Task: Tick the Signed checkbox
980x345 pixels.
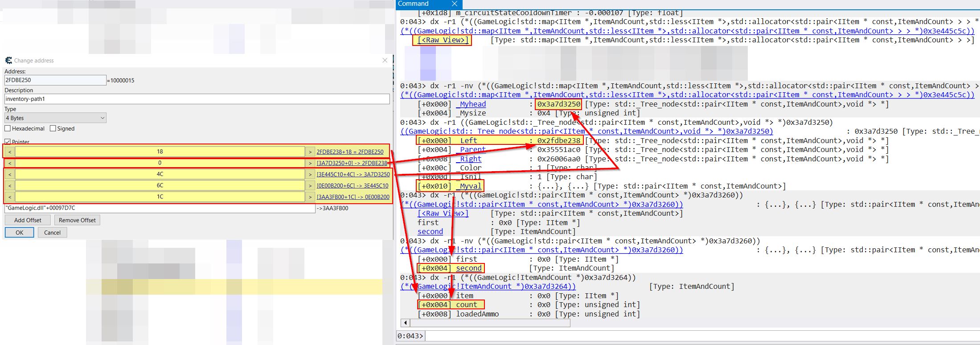Action: coord(53,129)
